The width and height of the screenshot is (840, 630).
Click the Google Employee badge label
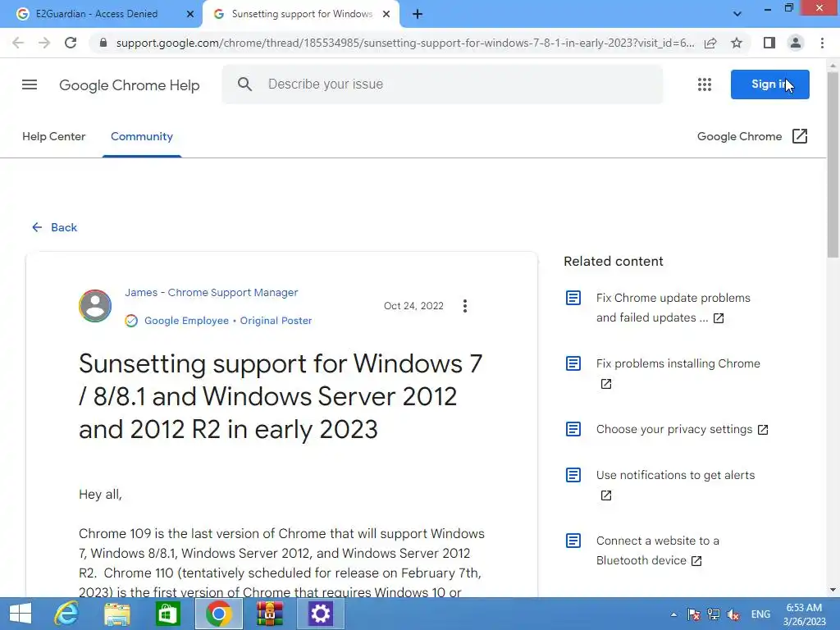[186, 321]
